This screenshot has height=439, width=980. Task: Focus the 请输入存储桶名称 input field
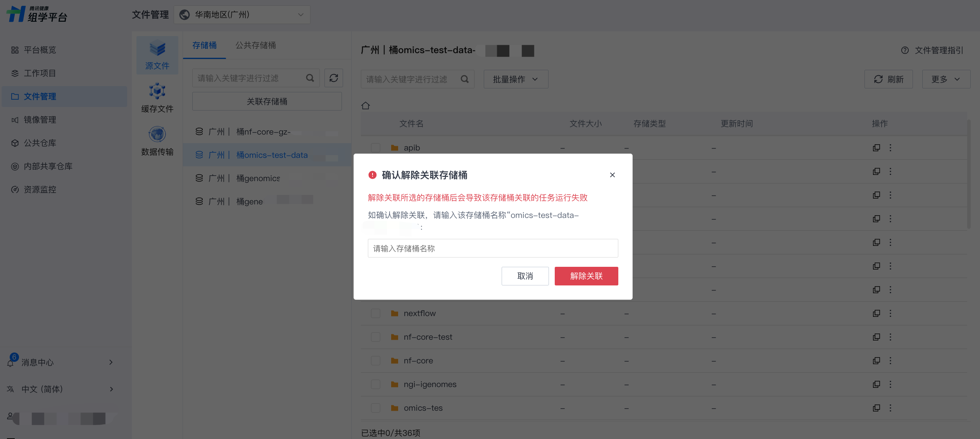493,248
